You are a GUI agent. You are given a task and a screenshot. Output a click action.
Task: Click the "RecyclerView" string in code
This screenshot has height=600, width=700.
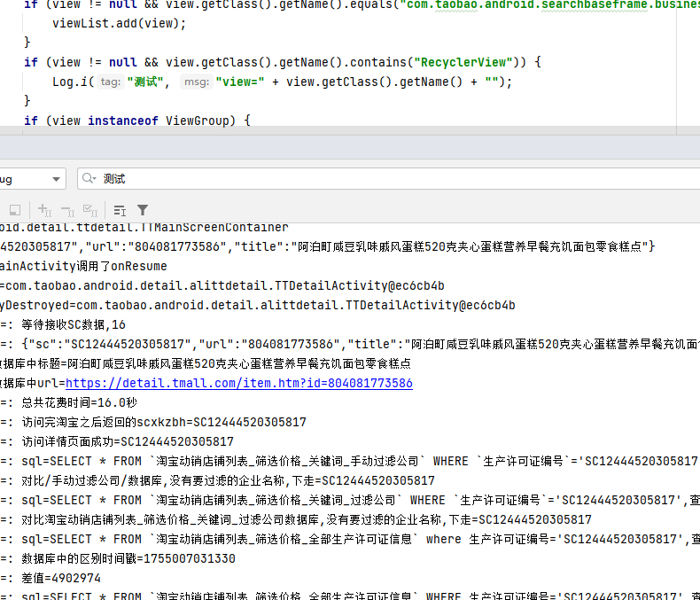pos(465,62)
